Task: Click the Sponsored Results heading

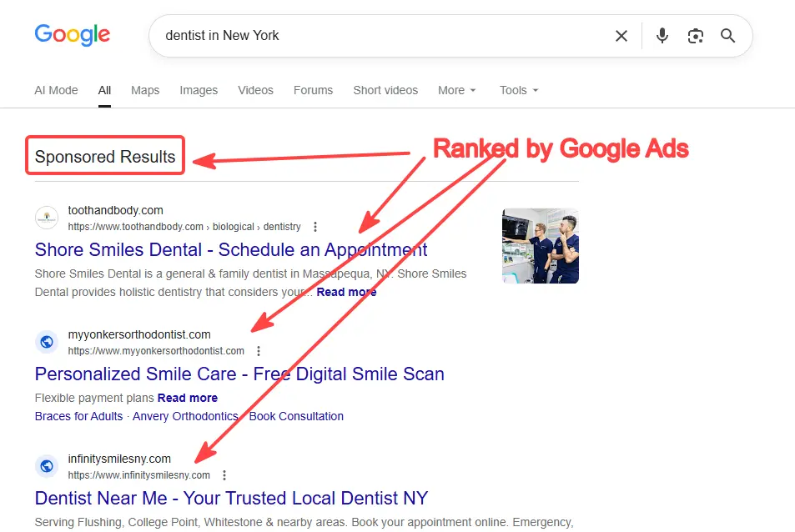Action: tap(105, 157)
